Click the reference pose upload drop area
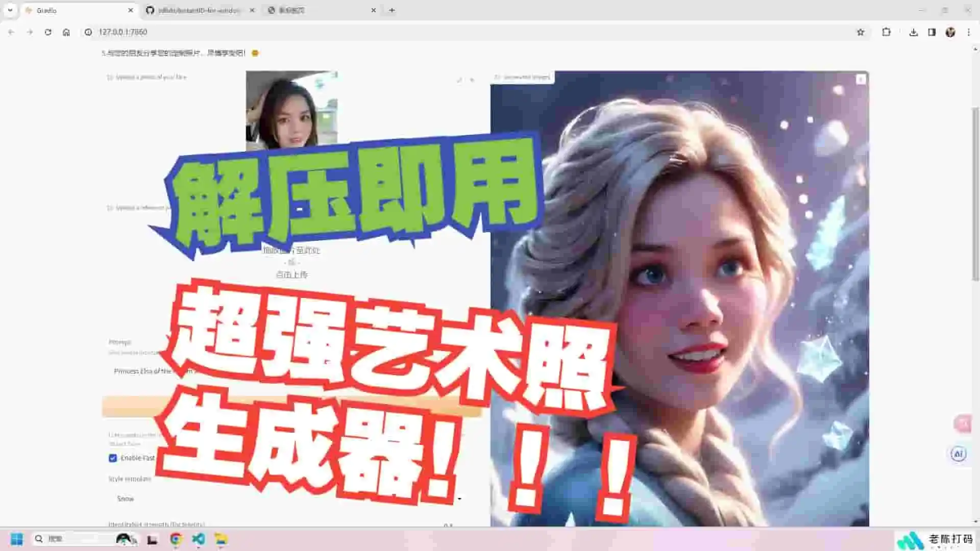The height and width of the screenshot is (551, 980). (291, 262)
